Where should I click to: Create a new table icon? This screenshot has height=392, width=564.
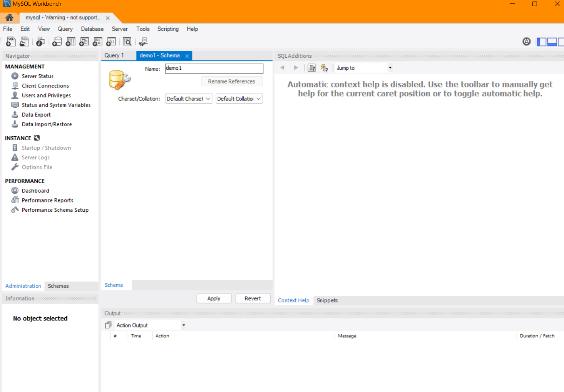coord(70,42)
